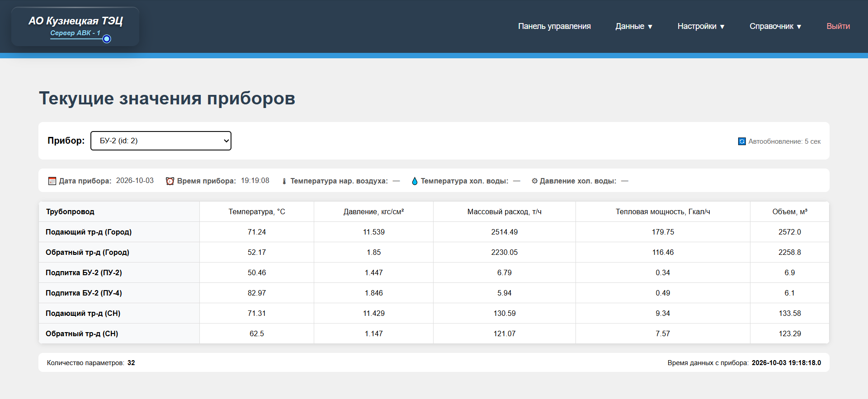This screenshot has width=868, height=399.
Task: Click the device time 19:19:08
Action: pyautogui.click(x=255, y=181)
